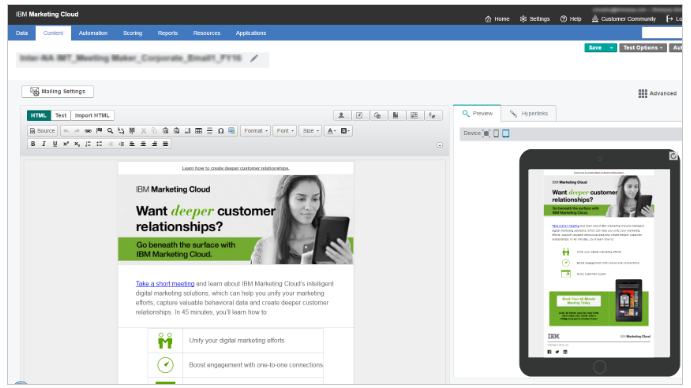Open Customer Community link
The height and width of the screenshot is (388, 691).
[x=624, y=19]
